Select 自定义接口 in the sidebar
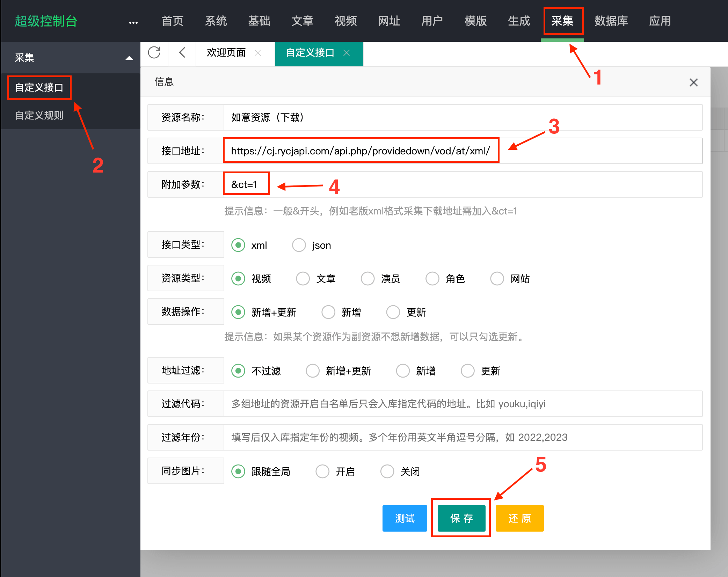Viewport: 728px width, 577px height. click(39, 88)
